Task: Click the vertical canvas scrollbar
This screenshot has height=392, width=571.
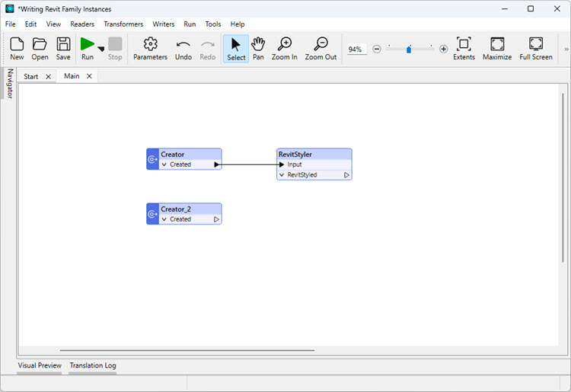Action: click(x=563, y=177)
